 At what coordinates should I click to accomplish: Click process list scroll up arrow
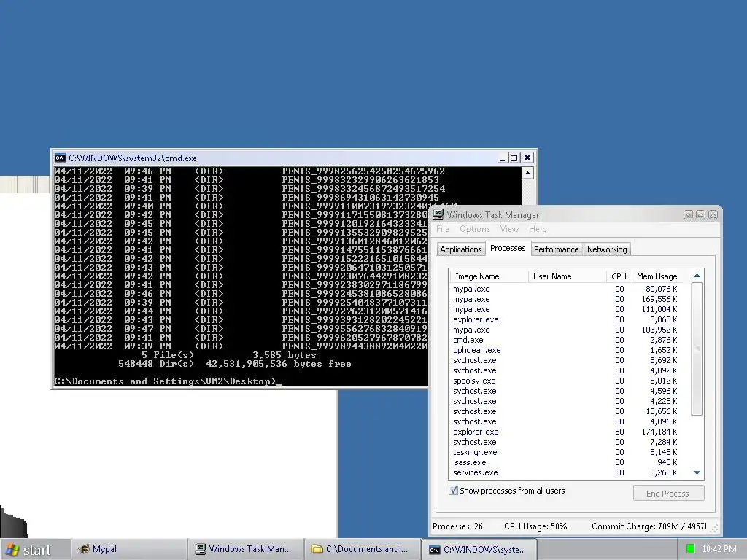click(x=697, y=276)
